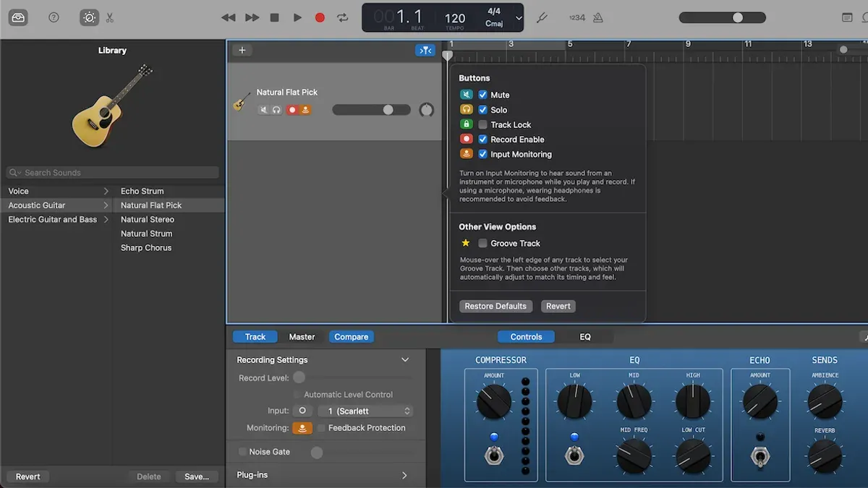Viewport: 868px width, 488px height.
Task: Add a new track with plus button
Action: [242, 50]
